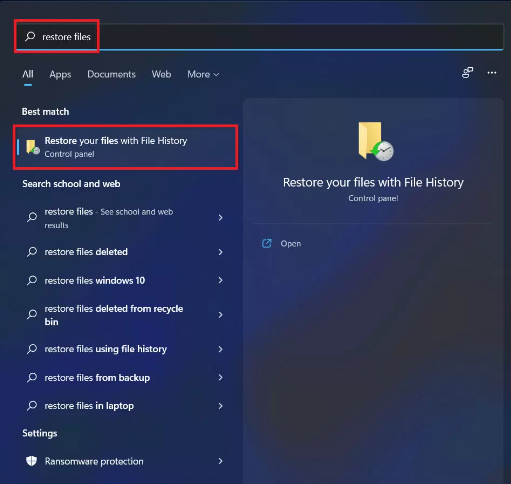This screenshot has width=511, height=484.
Task: Expand chevron next to Ransomware protection
Action: [x=220, y=461]
